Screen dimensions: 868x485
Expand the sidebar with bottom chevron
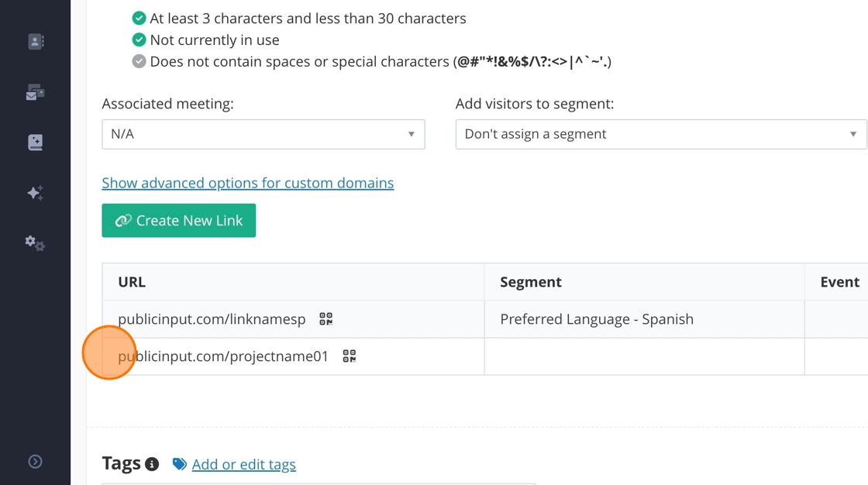click(x=36, y=462)
